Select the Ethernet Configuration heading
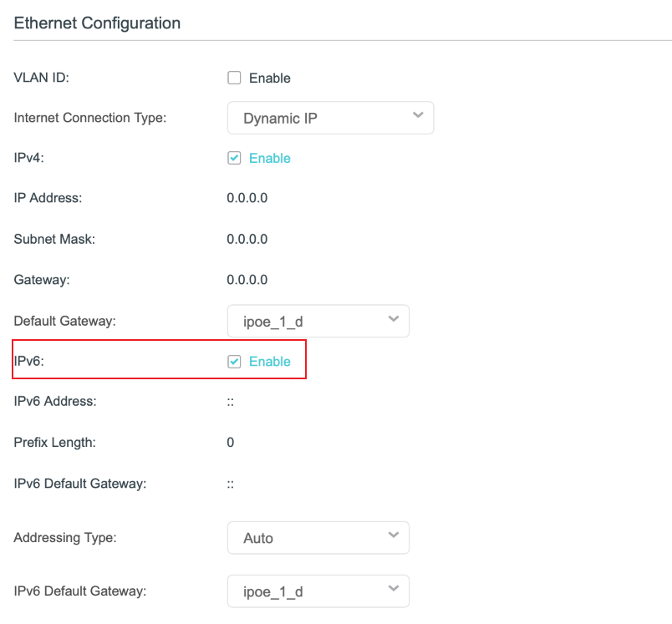Viewport: 672px width, 624px height. click(x=96, y=23)
